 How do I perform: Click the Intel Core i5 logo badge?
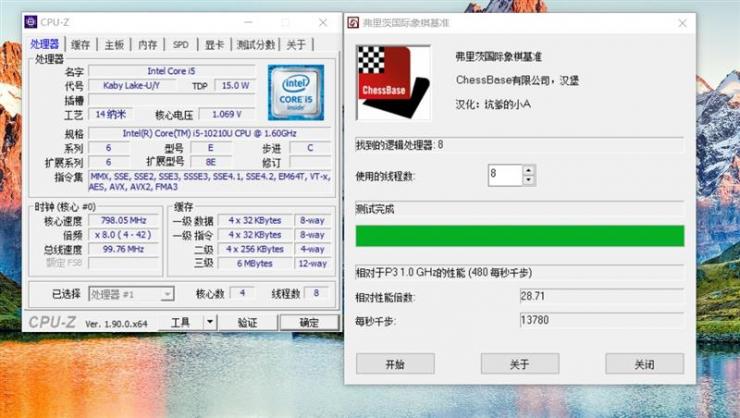tap(296, 92)
